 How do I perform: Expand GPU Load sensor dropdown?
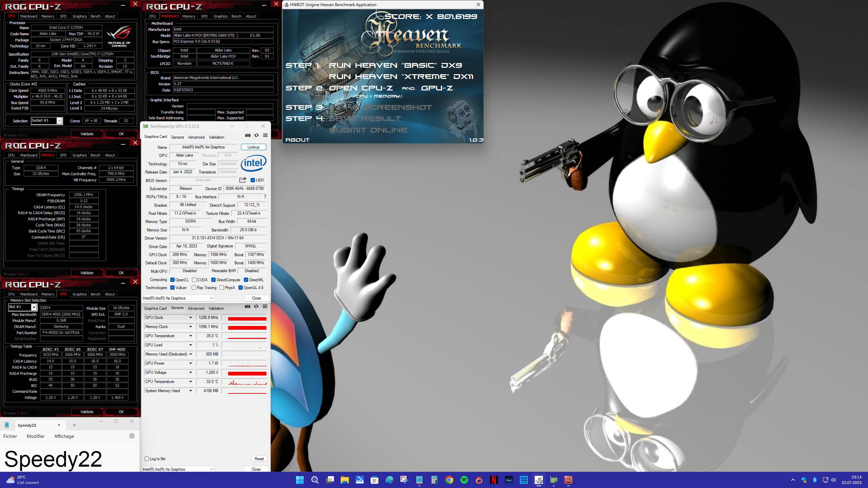(x=191, y=345)
